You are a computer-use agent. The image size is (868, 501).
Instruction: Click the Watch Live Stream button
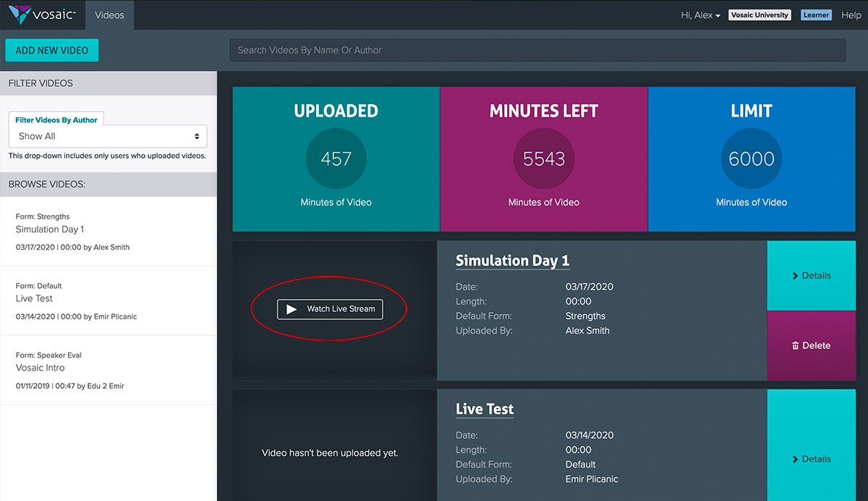[330, 309]
